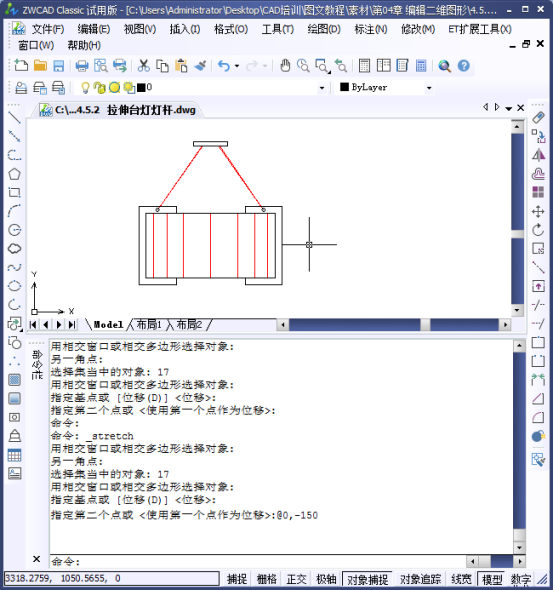Viewport: 554px width, 590px height.
Task: Open the 标注(N) menu
Action: [x=371, y=29]
